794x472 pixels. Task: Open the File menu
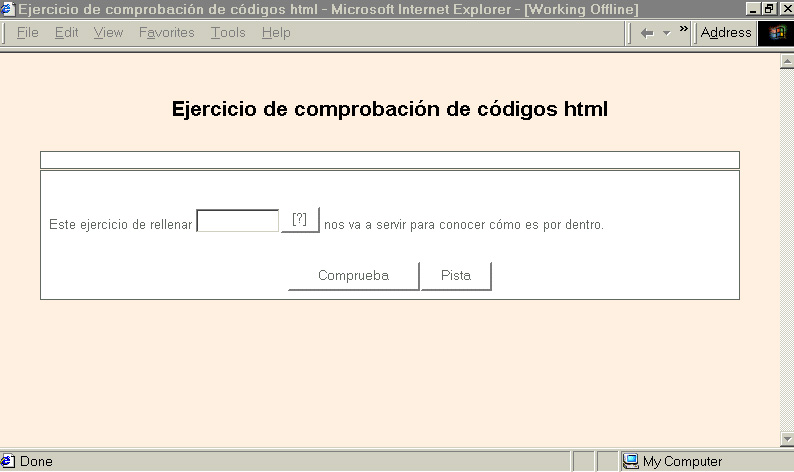(x=28, y=33)
